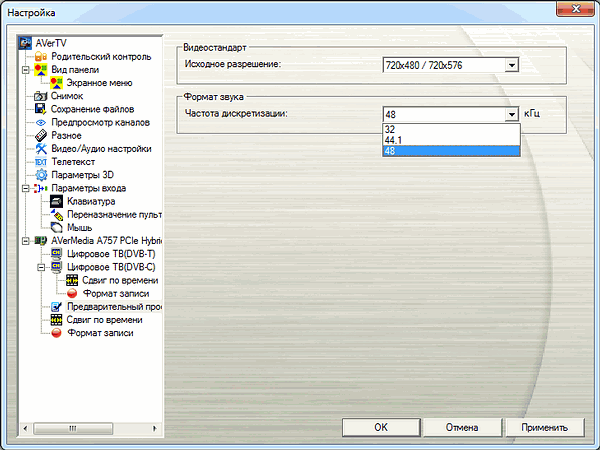
Task: Collapse the AVerMedia A757 tree node
Action: (25, 241)
